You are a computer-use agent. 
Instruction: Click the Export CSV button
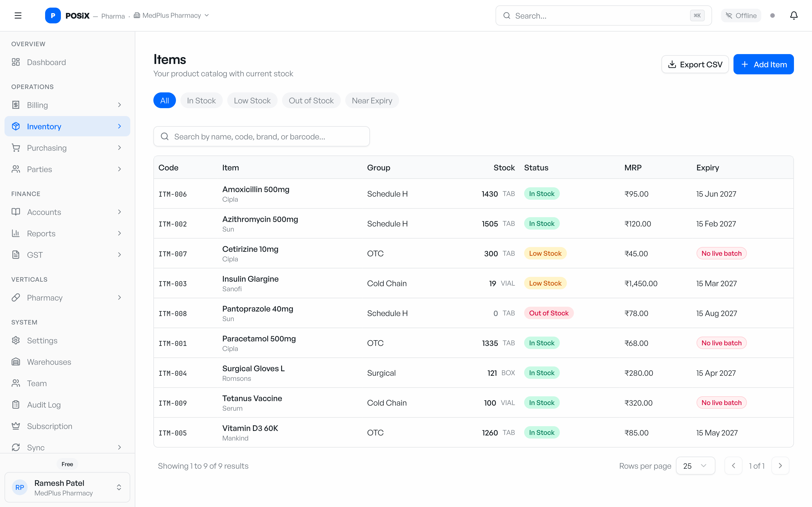pyautogui.click(x=695, y=65)
